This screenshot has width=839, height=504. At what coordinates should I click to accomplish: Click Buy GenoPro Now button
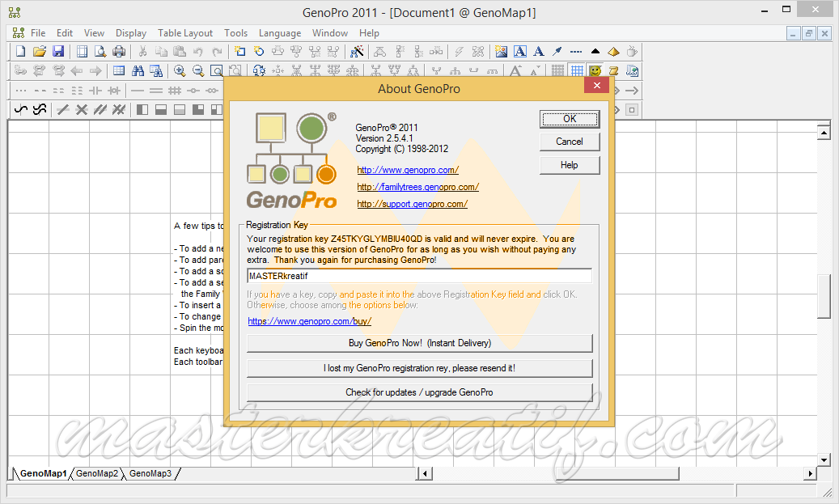419,343
